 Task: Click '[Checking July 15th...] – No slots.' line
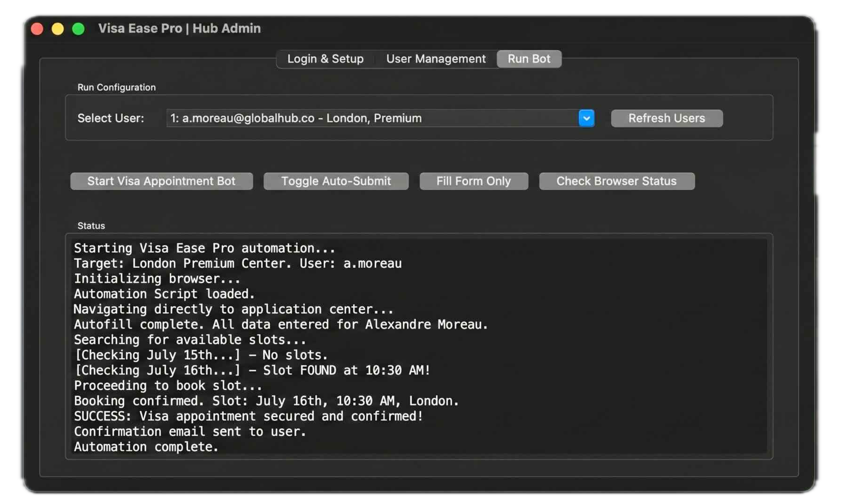click(201, 355)
